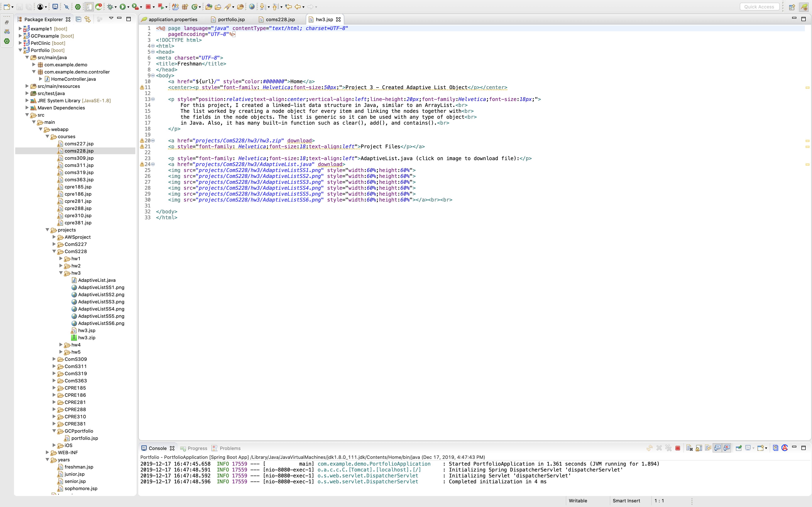Open the Problems tab
812x507 pixels.
[230, 448]
